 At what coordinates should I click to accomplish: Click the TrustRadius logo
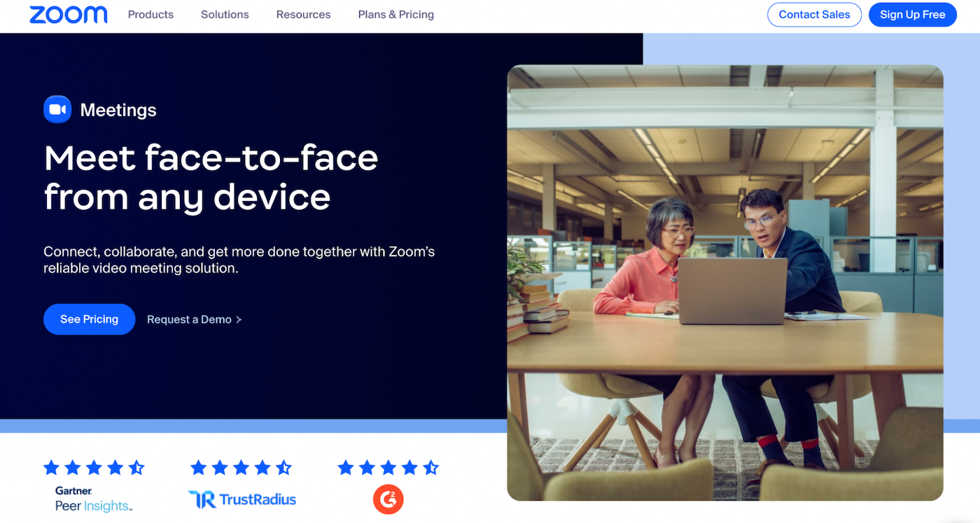[242, 499]
